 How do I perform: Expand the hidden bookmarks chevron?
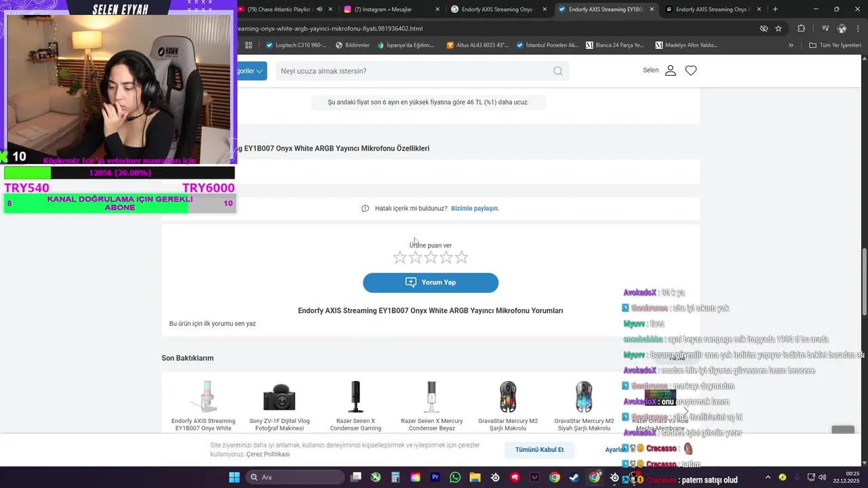click(x=791, y=45)
